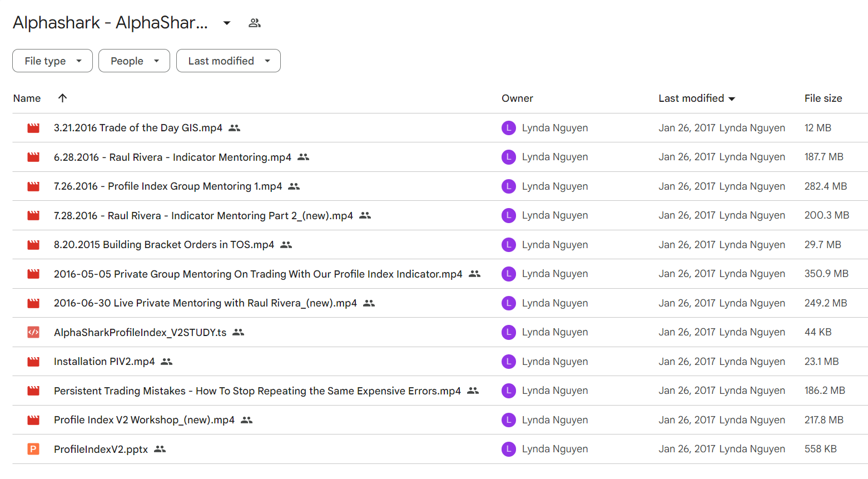
Task: Click the code file icon for AlphaSharkProfileIndex_V2STUDY.ts
Action: [33, 332]
